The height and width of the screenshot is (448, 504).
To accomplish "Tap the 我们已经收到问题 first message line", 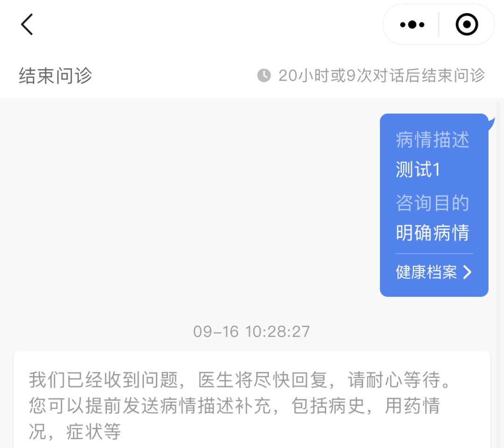I will pos(239,380).
